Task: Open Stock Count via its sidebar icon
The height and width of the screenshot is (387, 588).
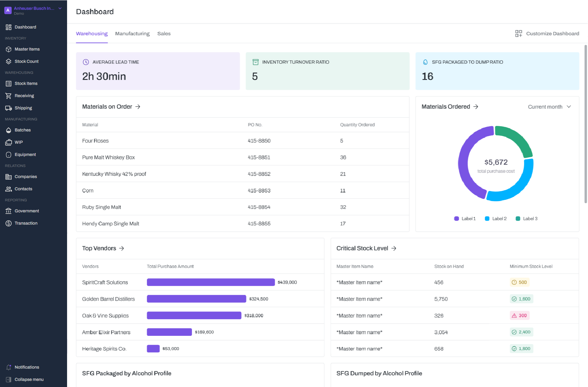Action: [x=9, y=61]
